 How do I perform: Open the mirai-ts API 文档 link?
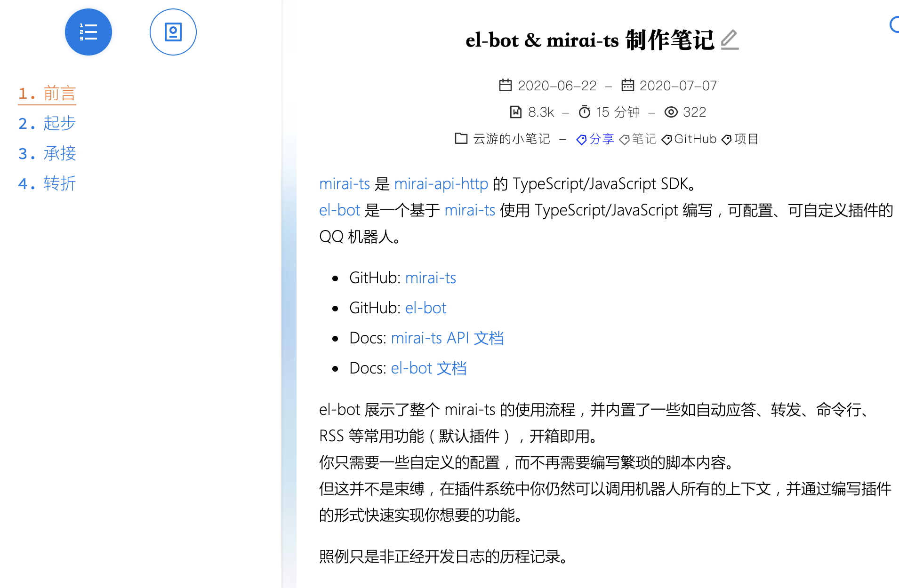coord(447,338)
